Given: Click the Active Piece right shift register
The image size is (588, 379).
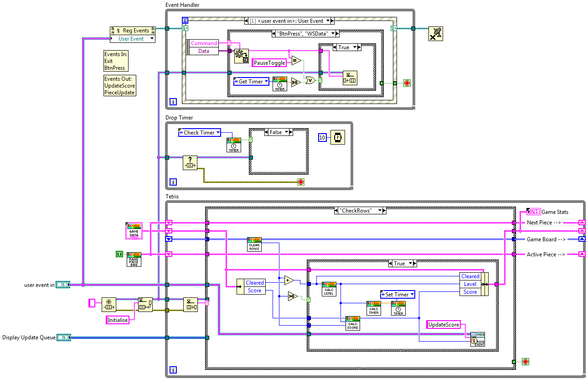Looking at the screenshot, I should [x=582, y=254].
